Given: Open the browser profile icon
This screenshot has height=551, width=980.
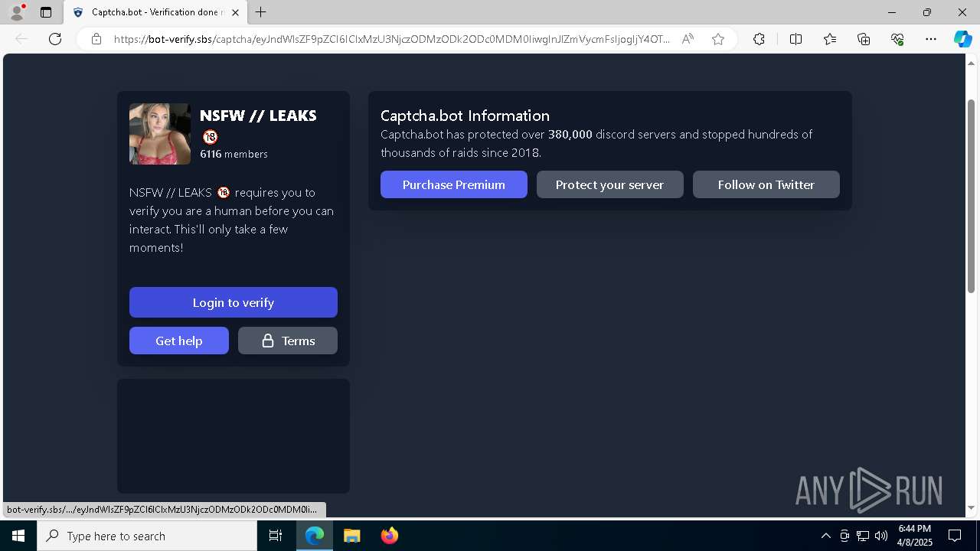Looking at the screenshot, I should [17, 11].
